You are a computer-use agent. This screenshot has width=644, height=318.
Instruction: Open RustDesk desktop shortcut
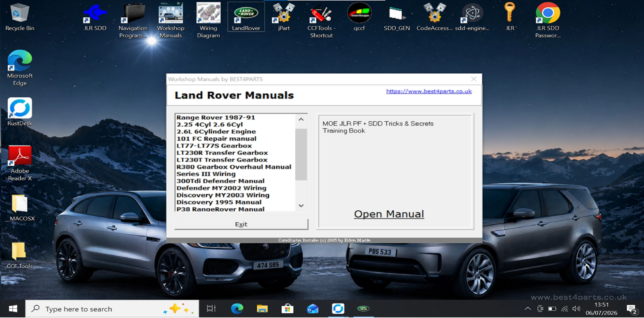click(x=20, y=112)
